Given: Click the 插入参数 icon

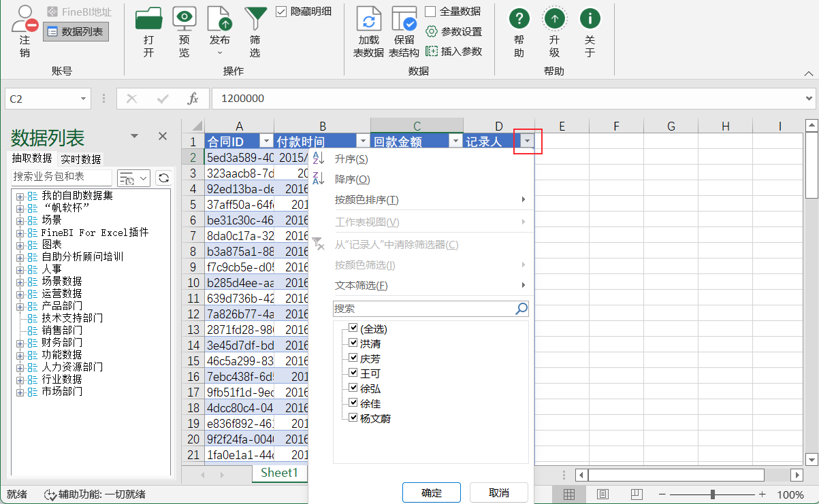Looking at the screenshot, I should point(451,50).
